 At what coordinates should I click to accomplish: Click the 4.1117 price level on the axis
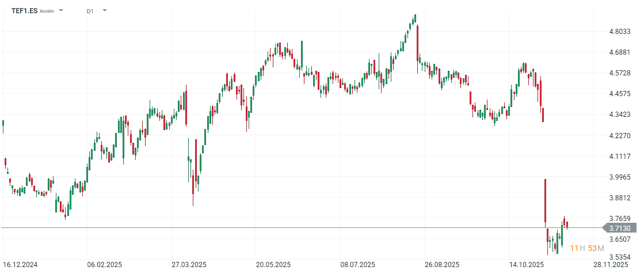tap(620, 157)
